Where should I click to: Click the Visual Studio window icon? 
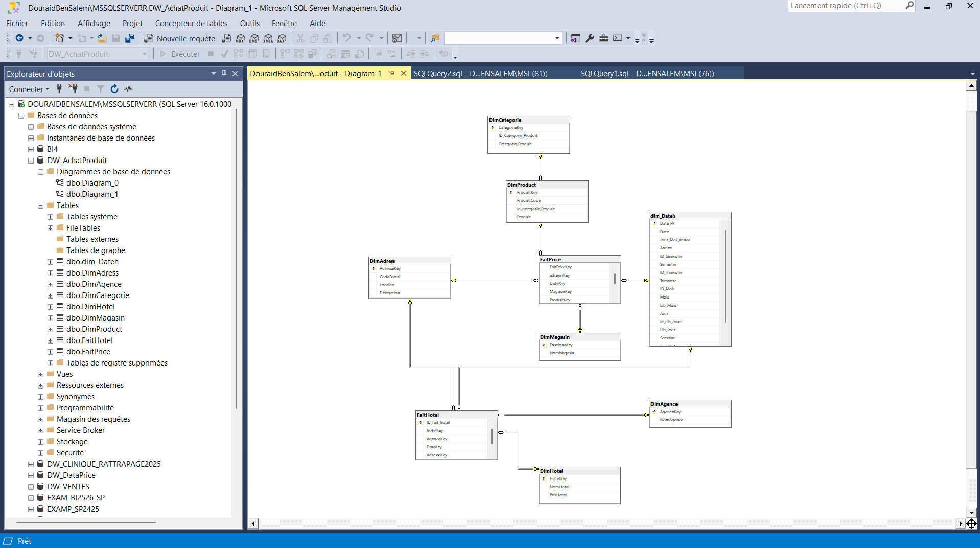point(576,38)
